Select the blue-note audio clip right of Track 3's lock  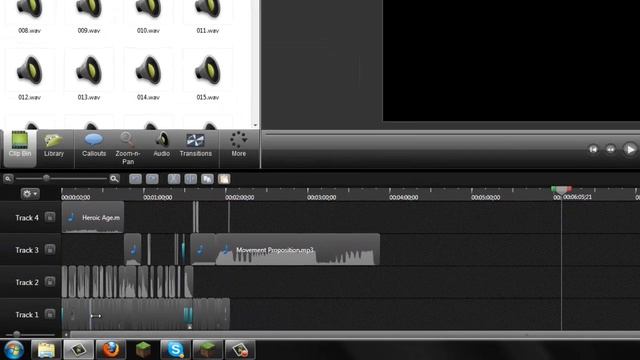coord(133,249)
